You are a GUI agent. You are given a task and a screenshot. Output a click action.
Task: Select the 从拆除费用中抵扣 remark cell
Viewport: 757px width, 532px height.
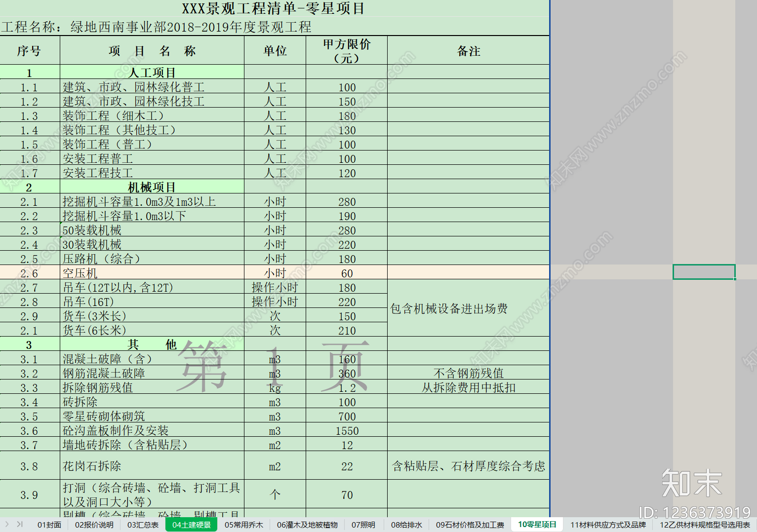coord(469,387)
